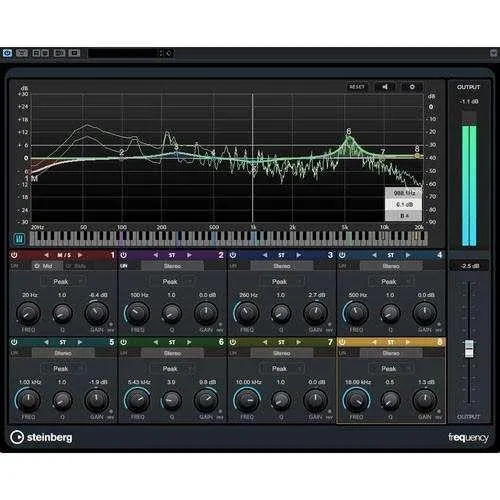The width and height of the screenshot is (500, 500).
Task: Click the RESET button above the graph
Action: tap(357, 87)
